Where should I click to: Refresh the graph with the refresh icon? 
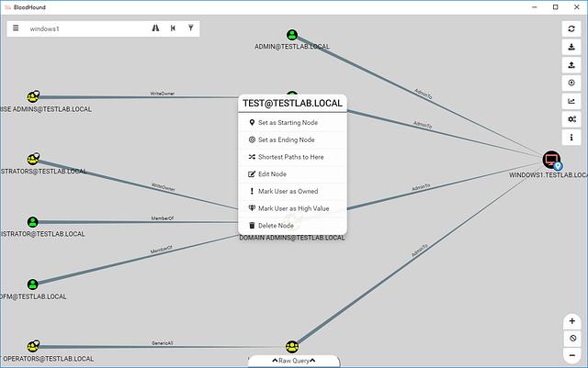[x=571, y=28]
